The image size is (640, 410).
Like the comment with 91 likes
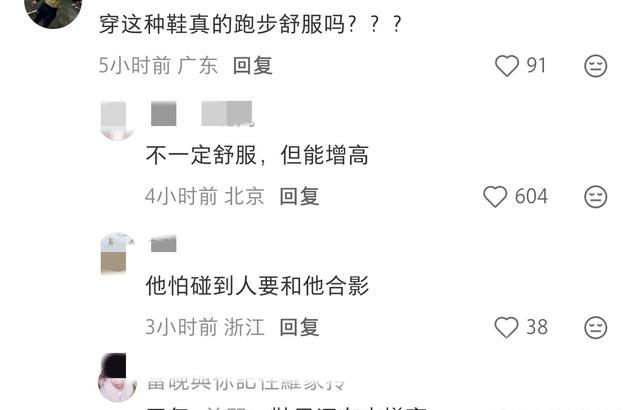pyautogui.click(x=507, y=66)
